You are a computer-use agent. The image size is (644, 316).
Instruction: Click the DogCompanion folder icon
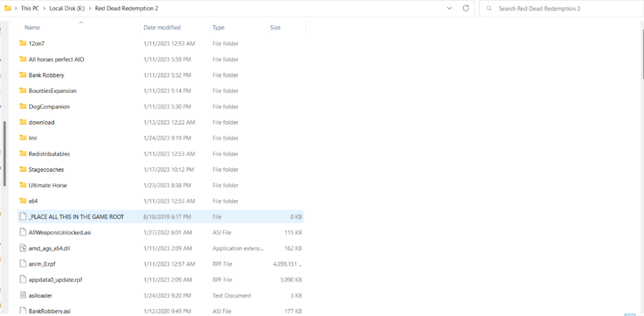[x=23, y=106]
